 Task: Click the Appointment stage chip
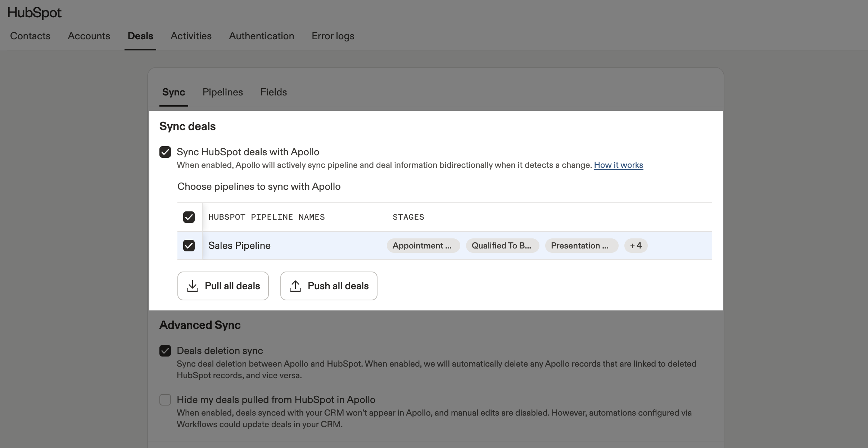point(424,246)
